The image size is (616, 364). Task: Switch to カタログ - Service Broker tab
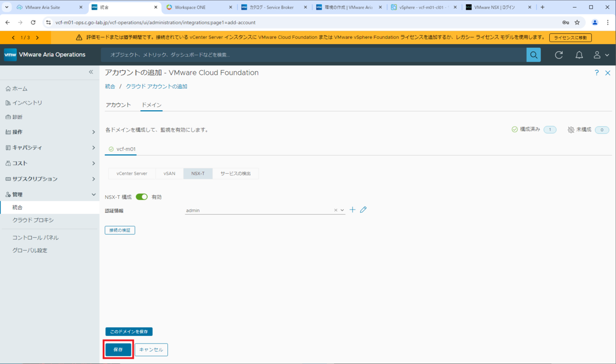[275, 7]
